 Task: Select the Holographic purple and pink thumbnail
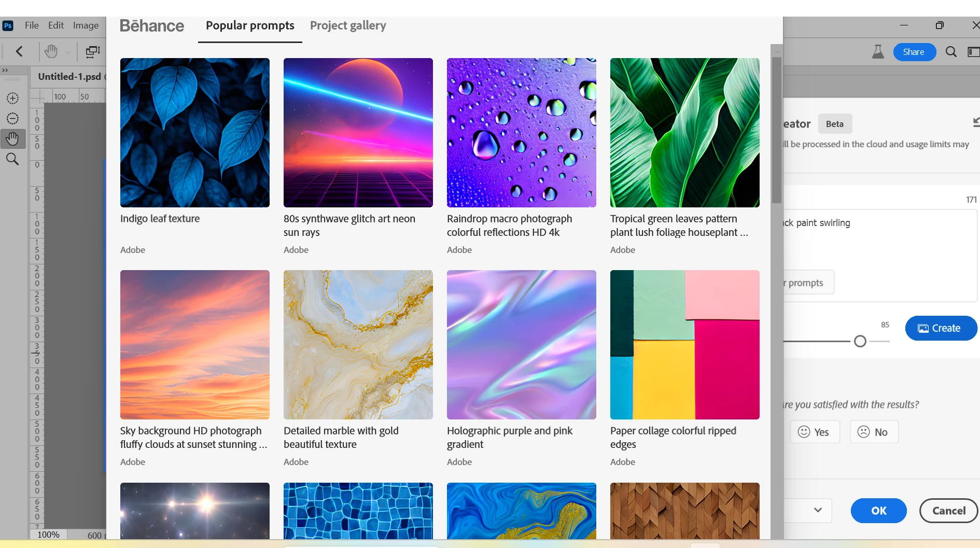[522, 345]
